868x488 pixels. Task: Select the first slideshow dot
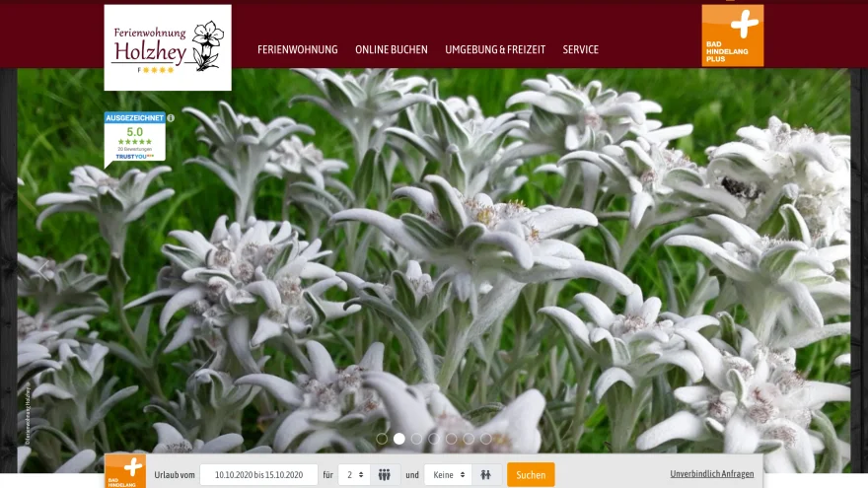[382, 439]
